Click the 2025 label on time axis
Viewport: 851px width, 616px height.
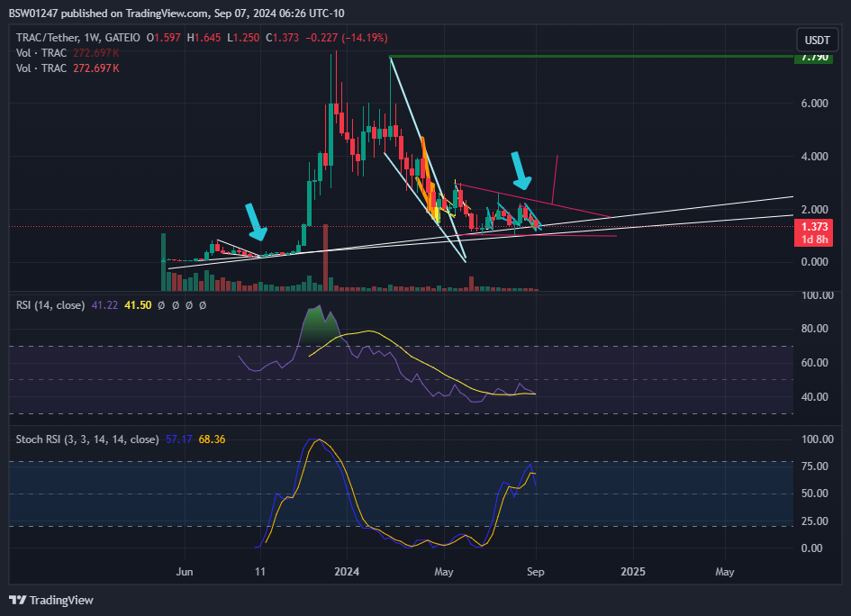[633, 572]
